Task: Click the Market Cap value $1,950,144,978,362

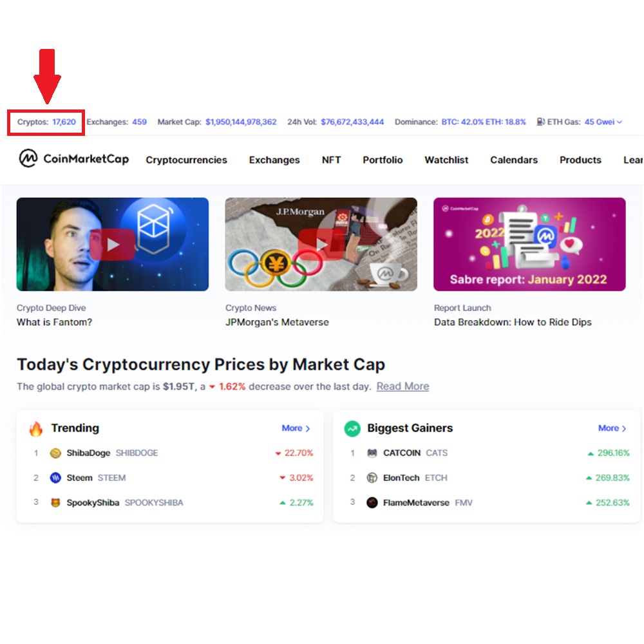Action: [x=241, y=122]
